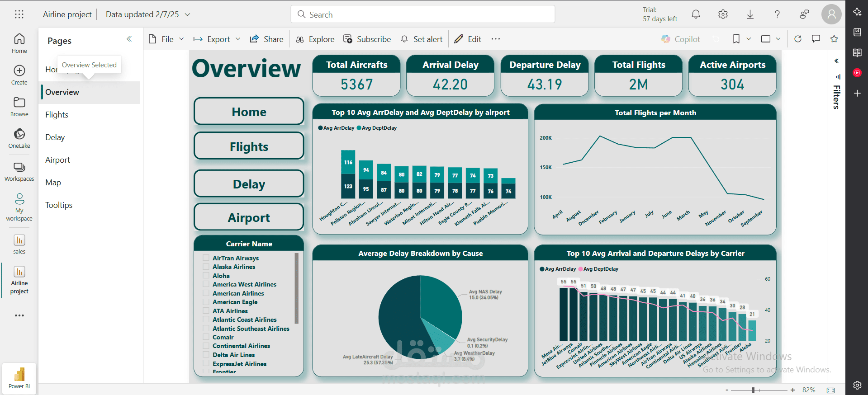Select the Tooltips page in Pages list
The height and width of the screenshot is (395, 868).
pyautogui.click(x=90, y=205)
